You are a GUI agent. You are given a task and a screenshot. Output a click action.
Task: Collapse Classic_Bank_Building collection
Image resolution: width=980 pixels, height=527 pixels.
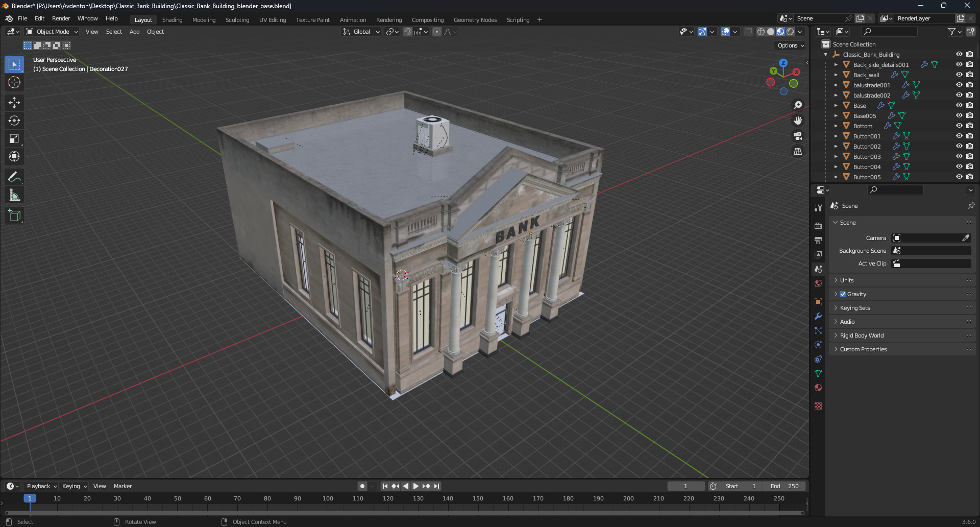[x=826, y=55]
